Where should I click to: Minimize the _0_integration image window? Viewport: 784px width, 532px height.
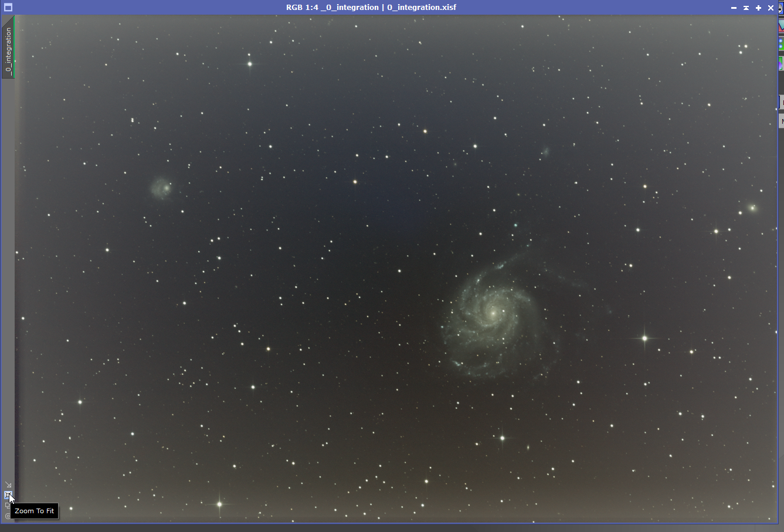pyautogui.click(x=734, y=8)
